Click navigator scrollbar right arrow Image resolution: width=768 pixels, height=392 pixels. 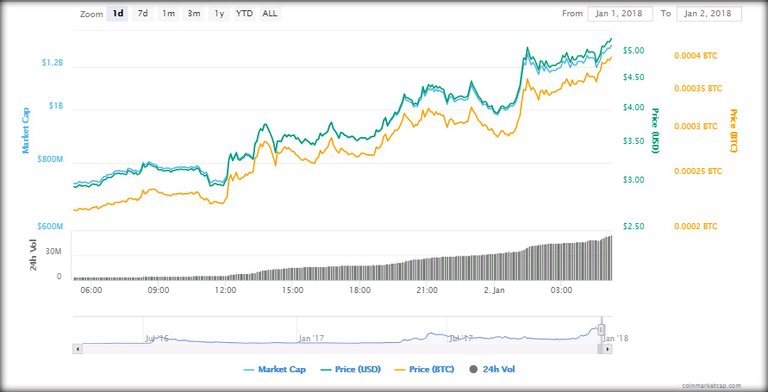coord(607,349)
